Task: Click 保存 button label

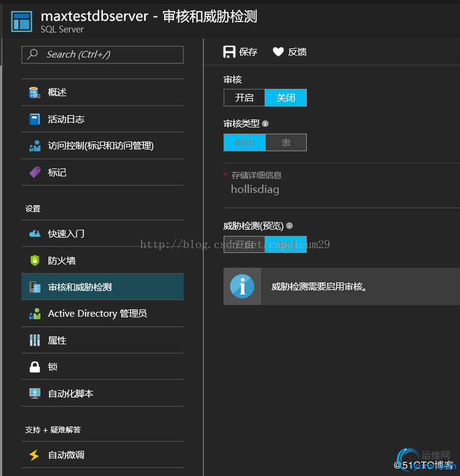Action: pyautogui.click(x=248, y=52)
